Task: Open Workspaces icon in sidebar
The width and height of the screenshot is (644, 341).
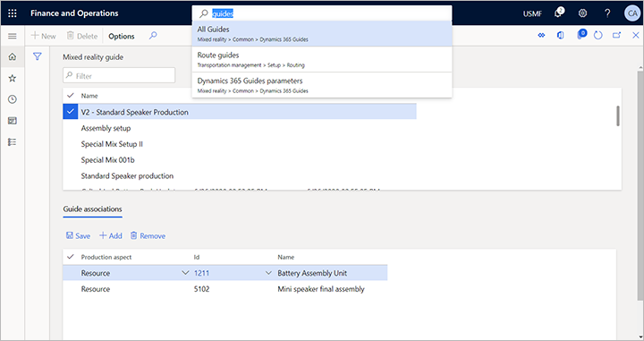Action: click(13, 121)
